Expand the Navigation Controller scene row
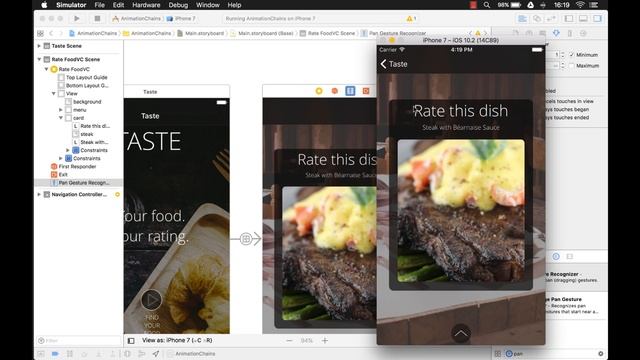Viewport: 640px width, 360px height. (39, 195)
